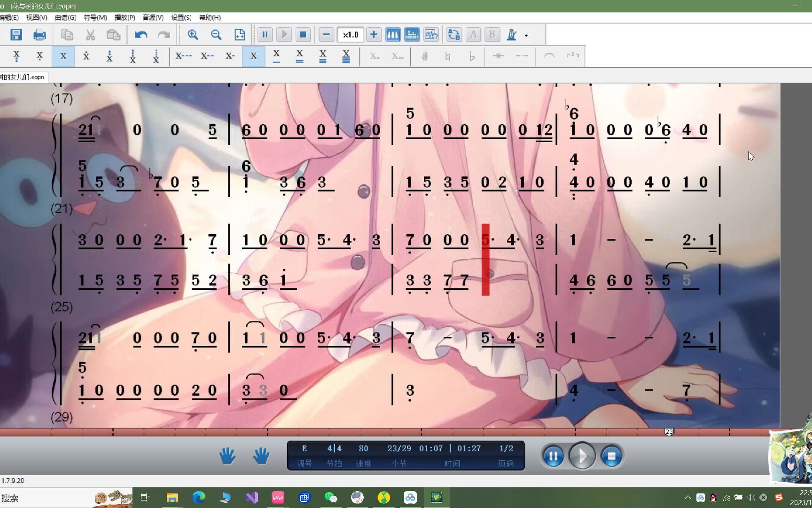The height and width of the screenshot is (508, 812).
Task: Apply the sharp accidental
Action: coord(425,56)
